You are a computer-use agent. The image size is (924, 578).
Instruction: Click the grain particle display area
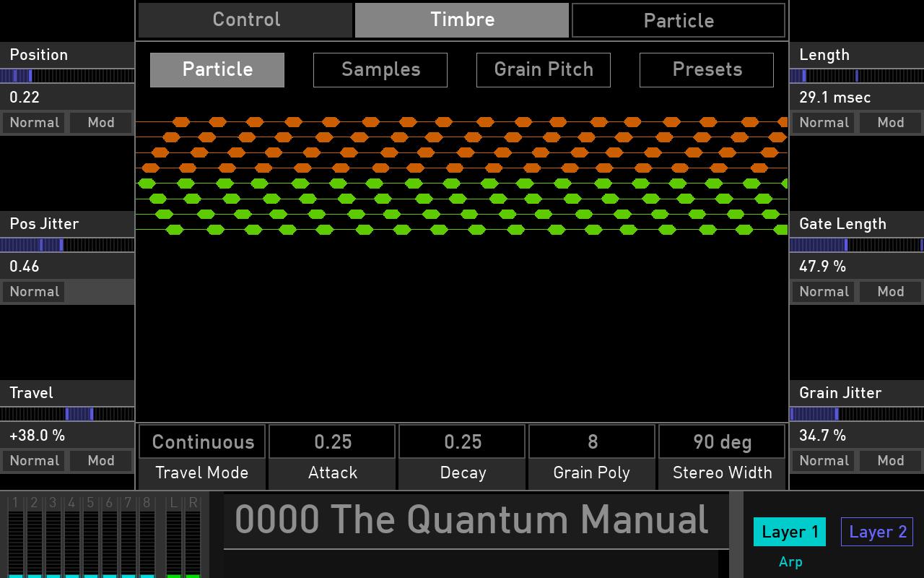coord(462,289)
